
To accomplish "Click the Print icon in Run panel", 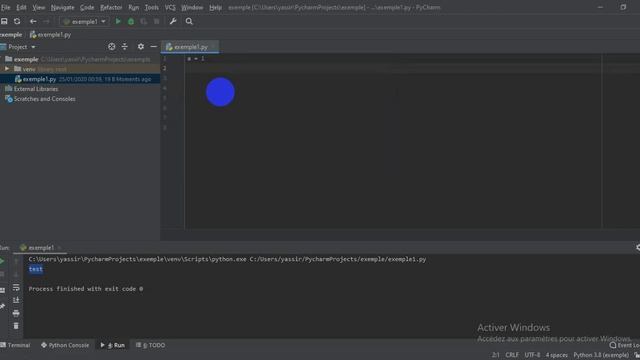I will 16,313.
